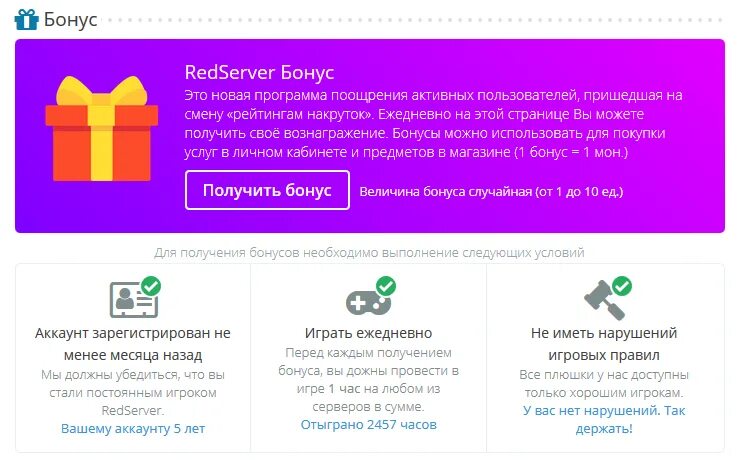This screenshot has height=460, width=740.
Task: Open the Отыграно 2457 часов link
Action: coord(369,425)
